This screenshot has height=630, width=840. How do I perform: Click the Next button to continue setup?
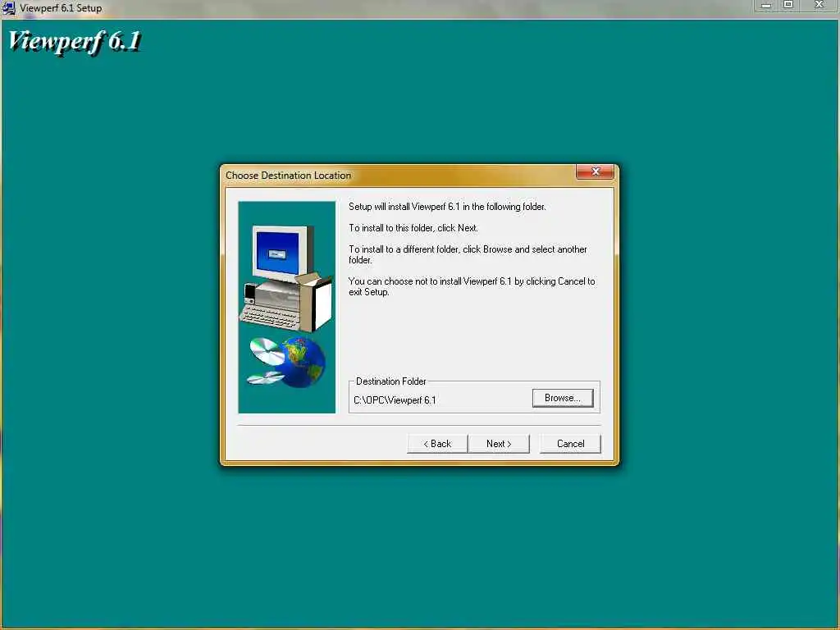coord(499,444)
